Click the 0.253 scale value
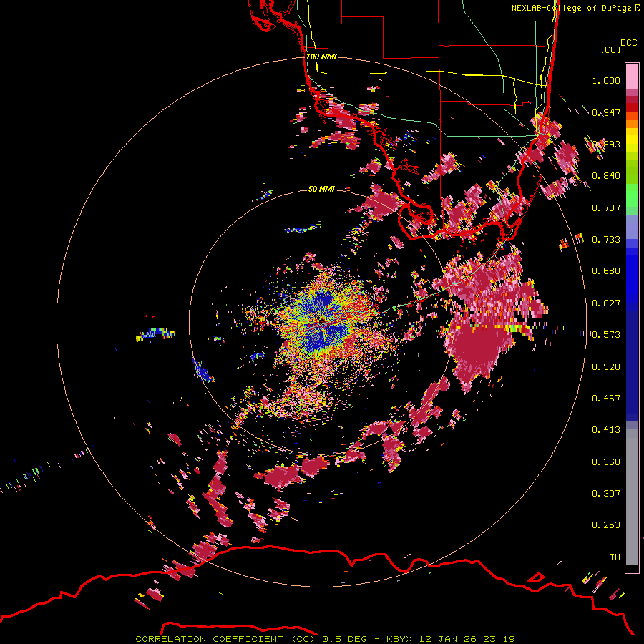The height and width of the screenshot is (644, 644). pyautogui.click(x=606, y=525)
